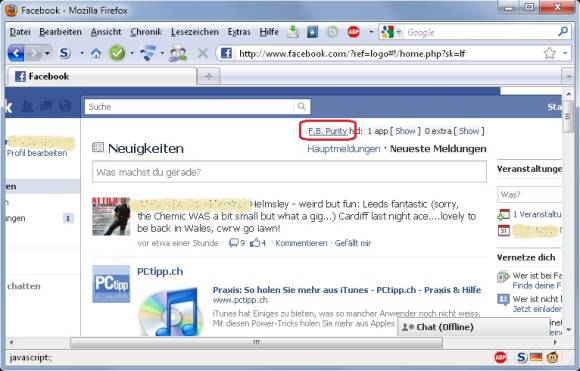Viewport: 580px width, 371px height.
Task: Click the magnifier icon in Facebook search
Action: [302, 107]
